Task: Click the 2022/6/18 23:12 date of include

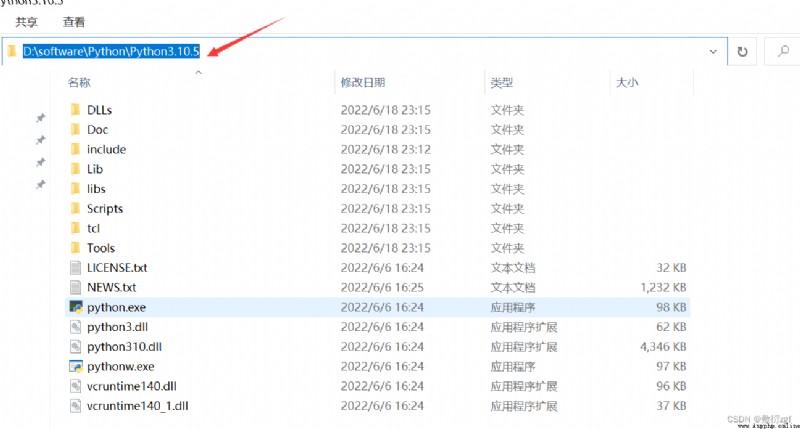Action: [x=386, y=149]
